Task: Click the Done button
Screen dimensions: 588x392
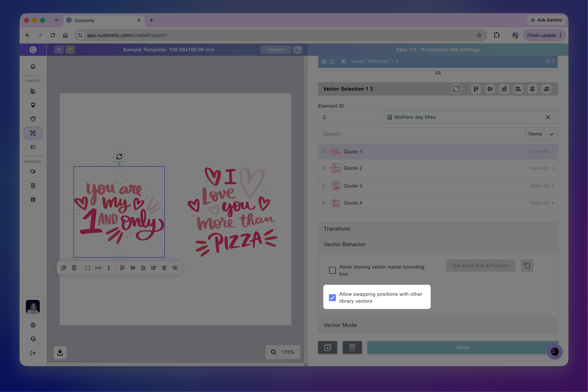Action: (x=463, y=348)
